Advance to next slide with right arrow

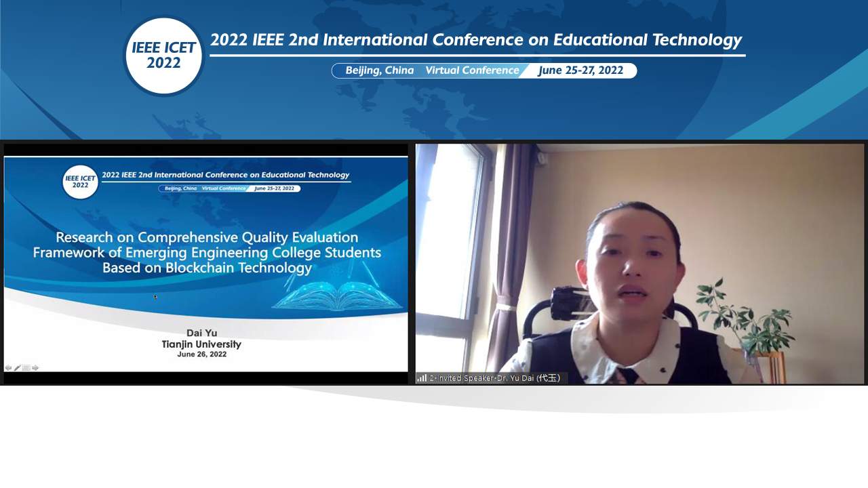35,368
